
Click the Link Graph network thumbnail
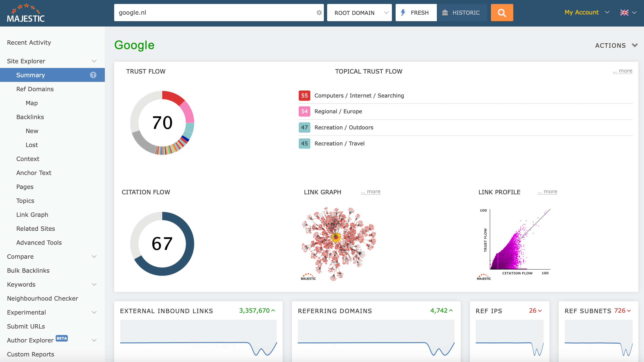(x=339, y=243)
